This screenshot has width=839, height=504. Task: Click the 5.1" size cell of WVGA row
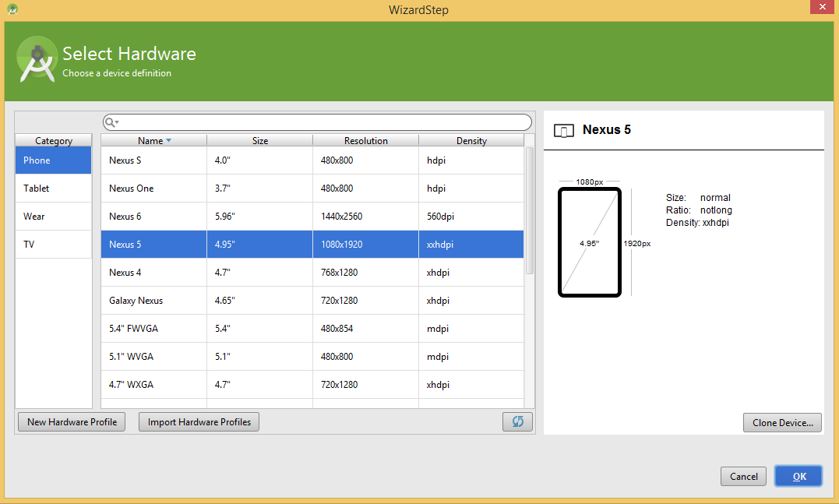point(260,356)
